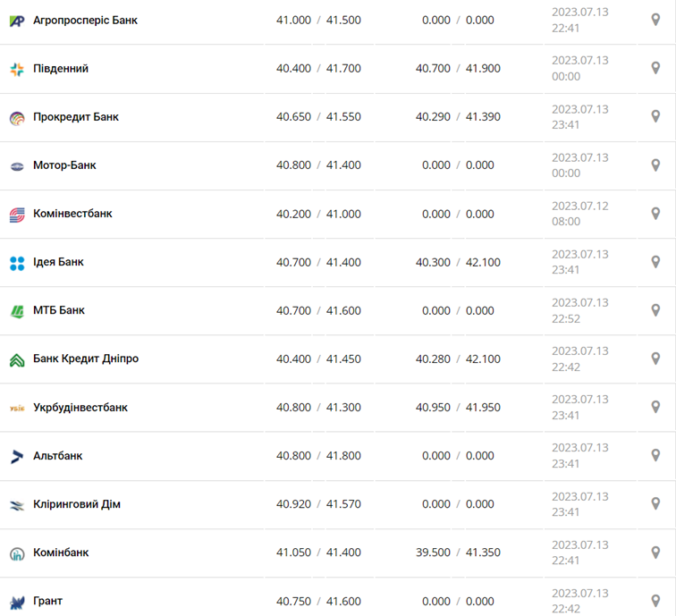Open the Комінвестбанк bank link
Image resolution: width=676 pixels, height=616 pixels.
72,214
